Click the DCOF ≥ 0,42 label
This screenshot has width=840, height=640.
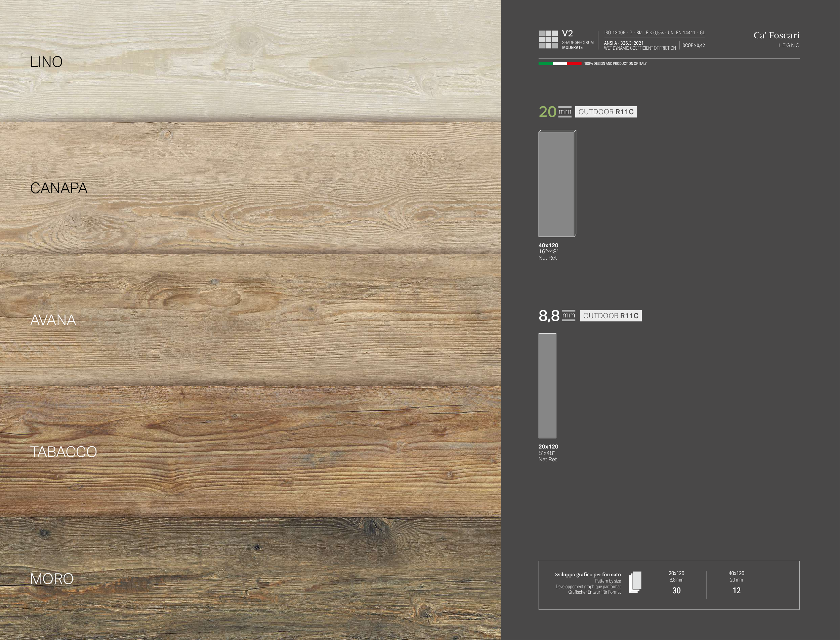[x=693, y=45]
